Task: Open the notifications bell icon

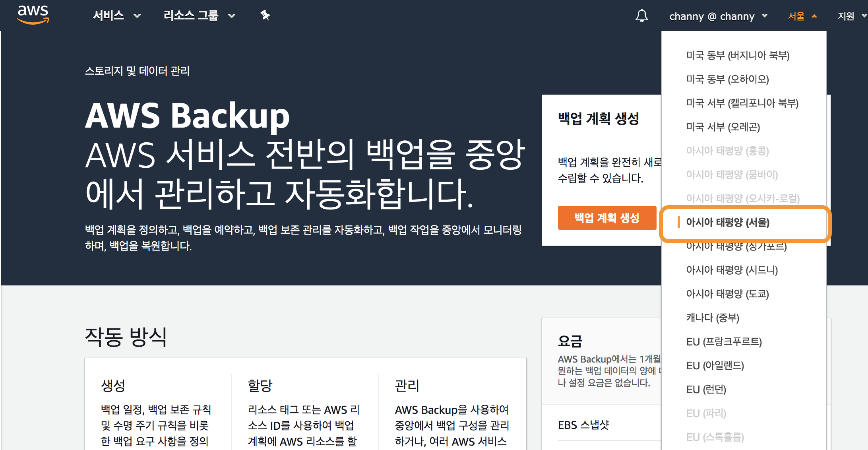Action: (x=641, y=16)
